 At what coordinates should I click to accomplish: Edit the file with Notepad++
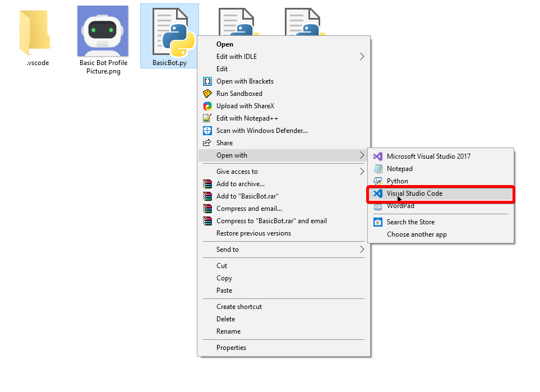(x=246, y=118)
